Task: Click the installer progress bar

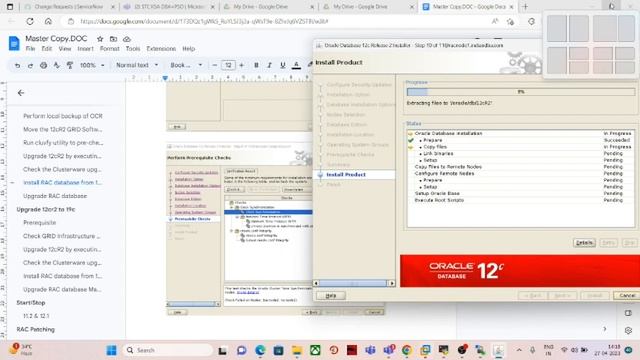Action: tap(521, 92)
